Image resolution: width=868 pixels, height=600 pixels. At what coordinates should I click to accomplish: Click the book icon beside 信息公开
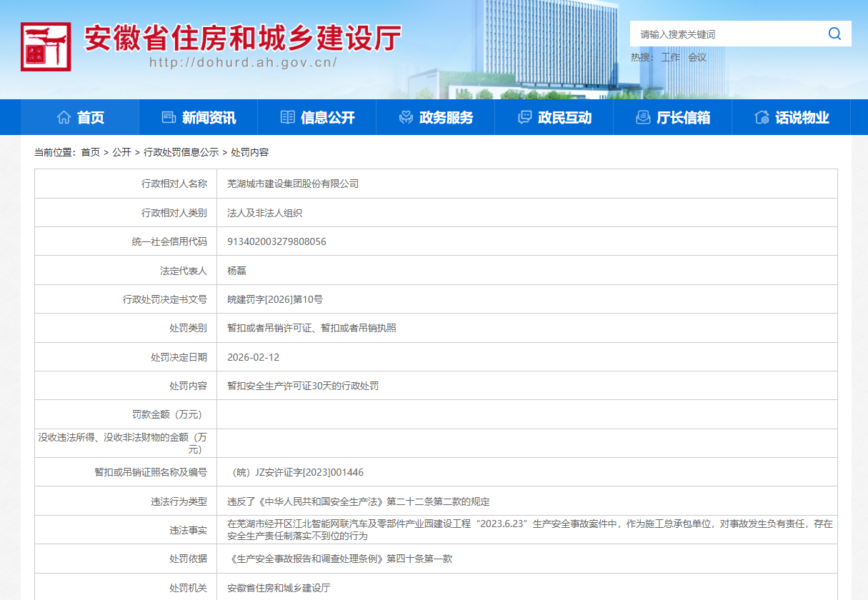coord(287,118)
